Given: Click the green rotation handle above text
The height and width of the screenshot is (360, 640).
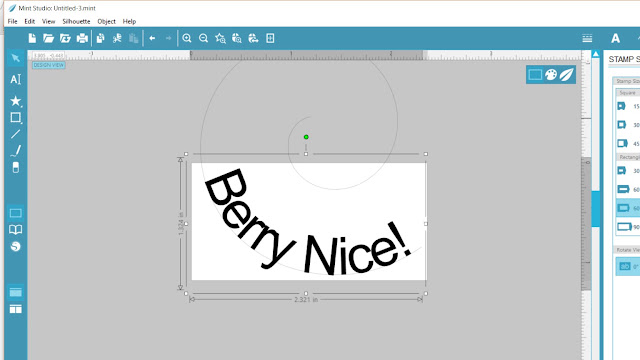Looking at the screenshot, I should pos(306,137).
